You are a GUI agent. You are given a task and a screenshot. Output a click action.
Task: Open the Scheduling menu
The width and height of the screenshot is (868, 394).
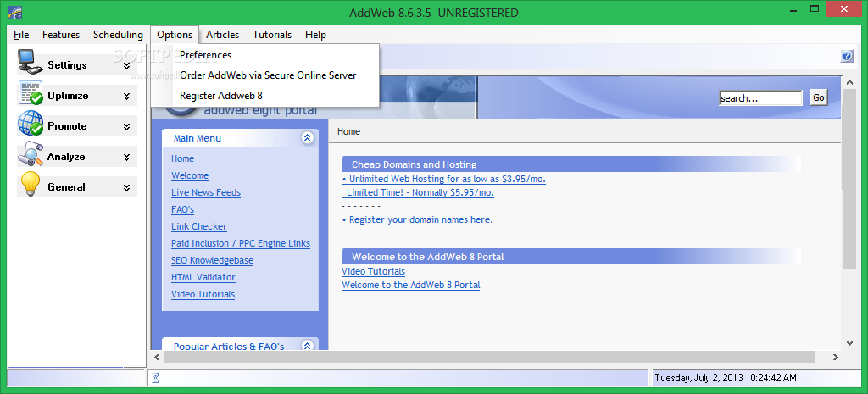[118, 35]
